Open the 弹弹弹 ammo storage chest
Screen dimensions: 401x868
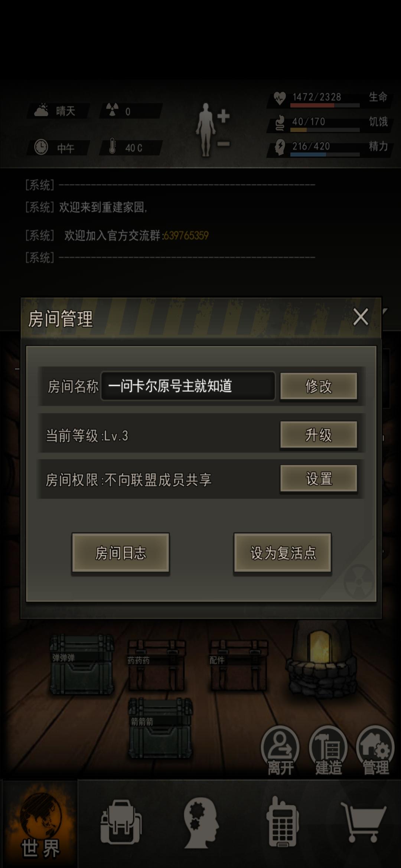[82, 664]
